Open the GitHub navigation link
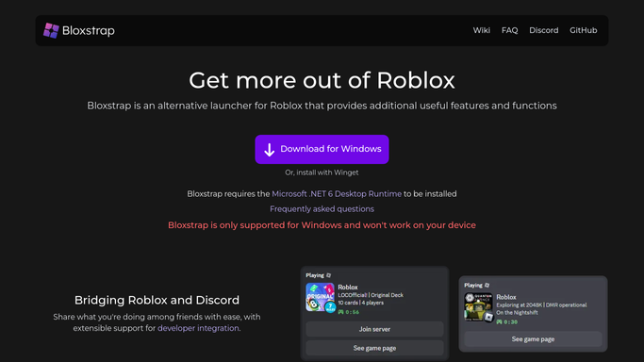Screen dimensions: 644x362 tap(584, 30)
